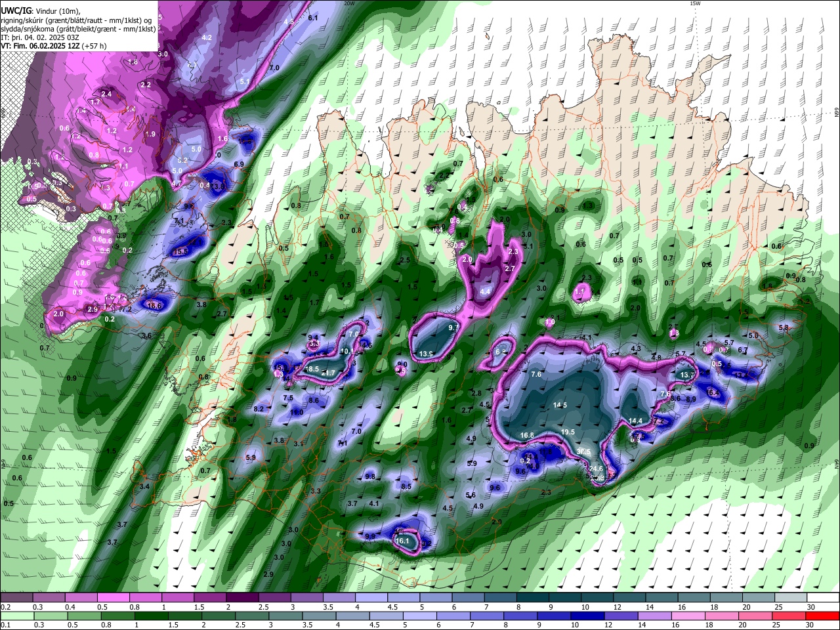The image size is (840, 630).
Task: Click the '16.6' precipitation value
Action: click(x=154, y=305)
